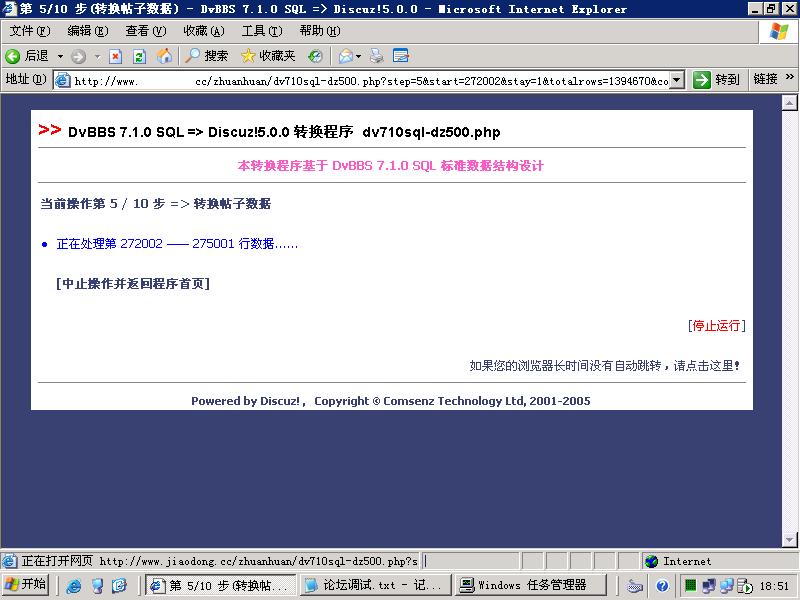
Task: Open the 查看(V) menu
Action: (x=146, y=31)
